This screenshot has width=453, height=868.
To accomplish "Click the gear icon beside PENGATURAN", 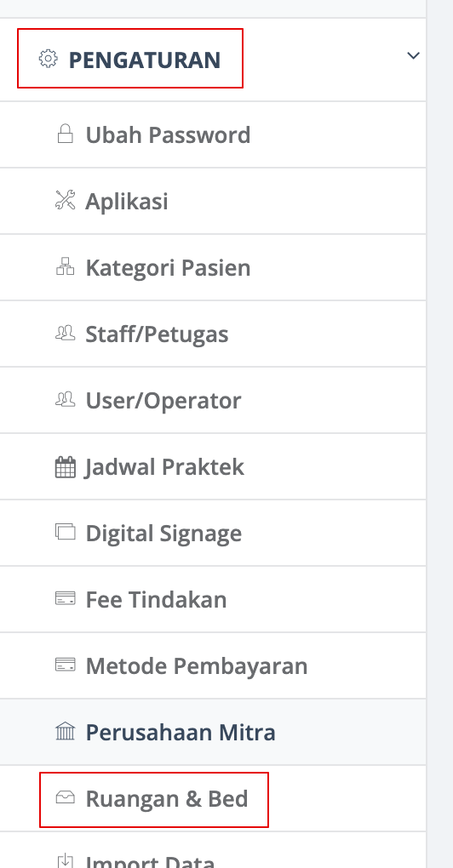I will pyautogui.click(x=49, y=59).
